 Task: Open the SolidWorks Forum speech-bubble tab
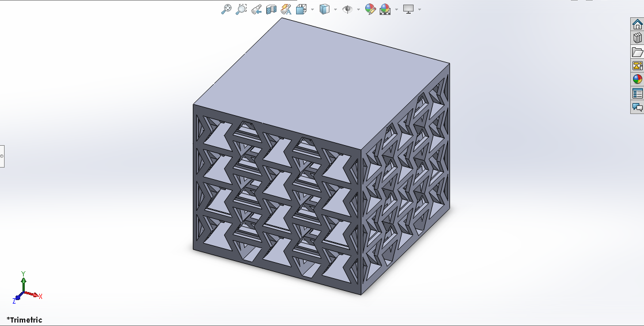click(638, 107)
